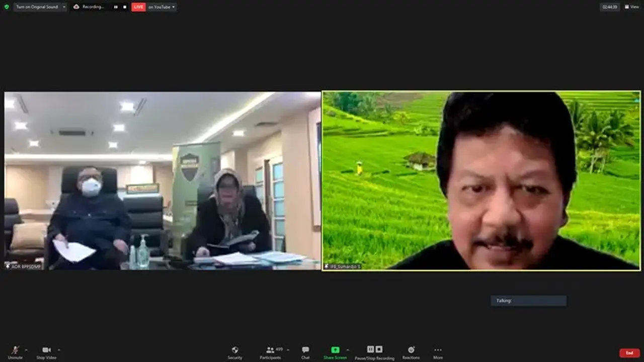
Task: Open the 'on YouTube' livestream dropdown
Action: click(x=161, y=7)
